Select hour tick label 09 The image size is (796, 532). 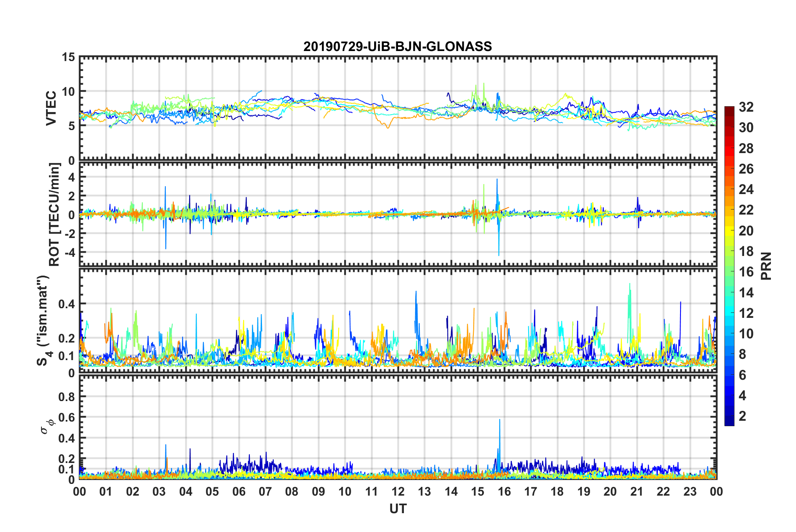(318, 491)
